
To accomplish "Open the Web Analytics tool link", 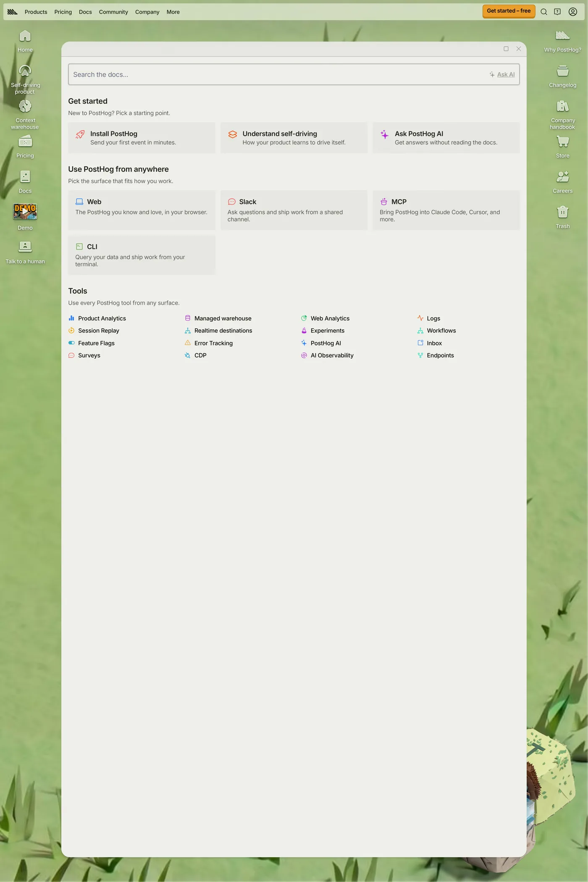I will click(x=325, y=318).
